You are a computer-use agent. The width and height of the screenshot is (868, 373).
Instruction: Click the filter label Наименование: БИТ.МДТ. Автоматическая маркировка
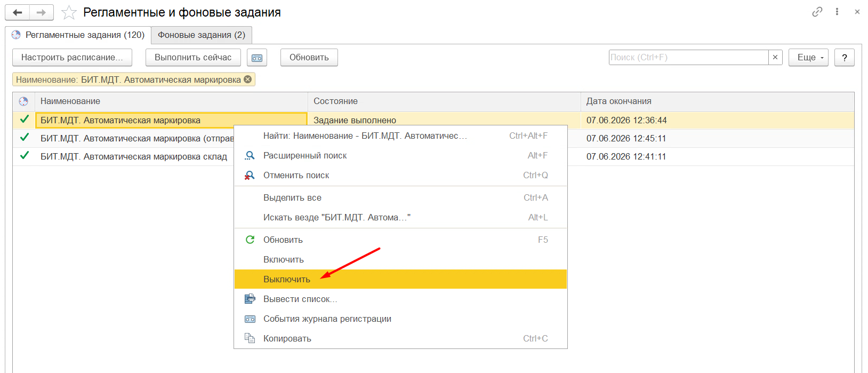coord(128,80)
